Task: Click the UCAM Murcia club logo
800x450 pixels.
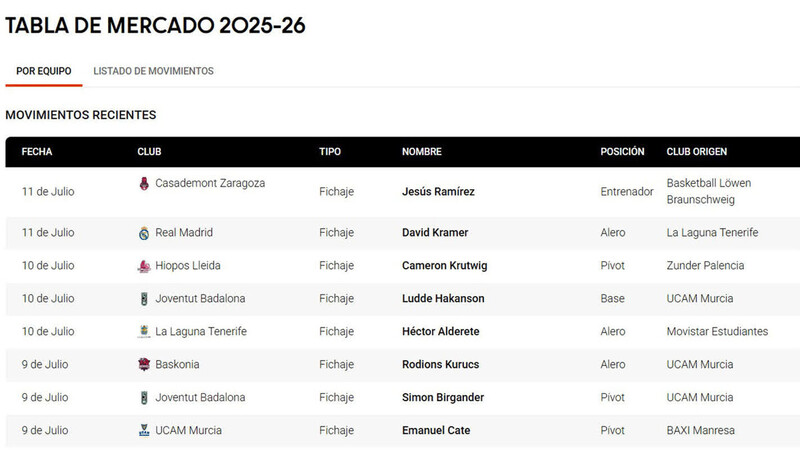Action: click(x=144, y=431)
